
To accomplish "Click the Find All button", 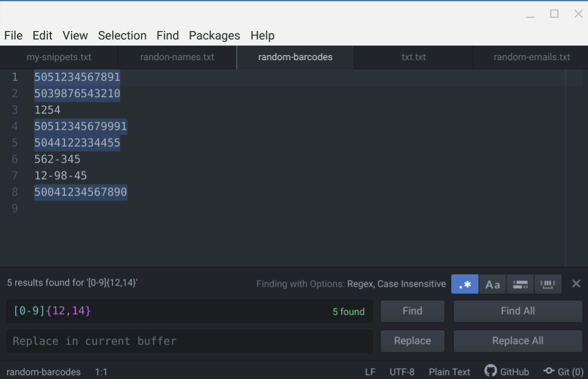I will [x=518, y=311].
